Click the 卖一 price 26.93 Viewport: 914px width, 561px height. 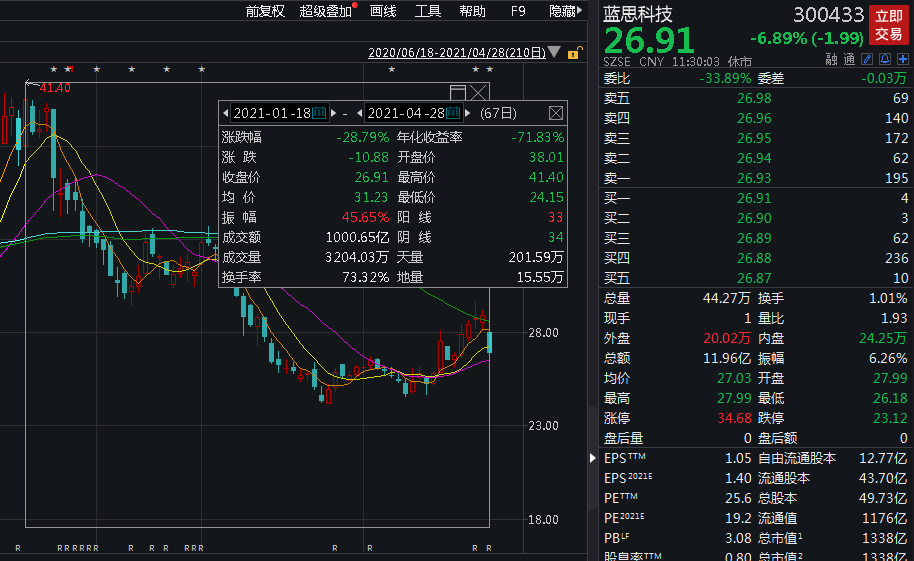pos(754,178)
